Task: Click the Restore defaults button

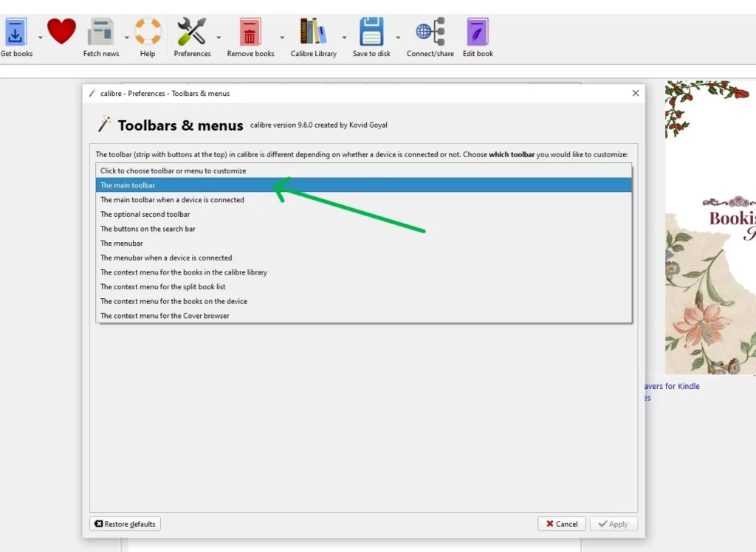Action: point(126,523)
